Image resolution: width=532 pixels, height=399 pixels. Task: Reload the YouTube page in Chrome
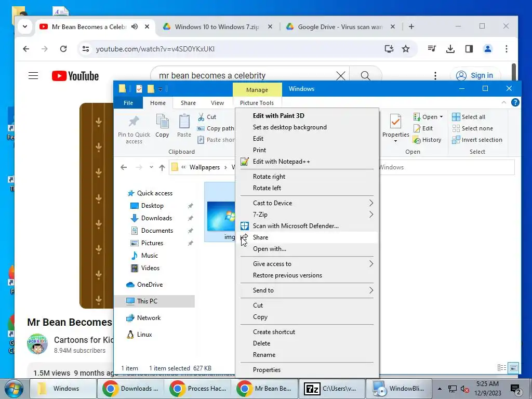point(63,49)
